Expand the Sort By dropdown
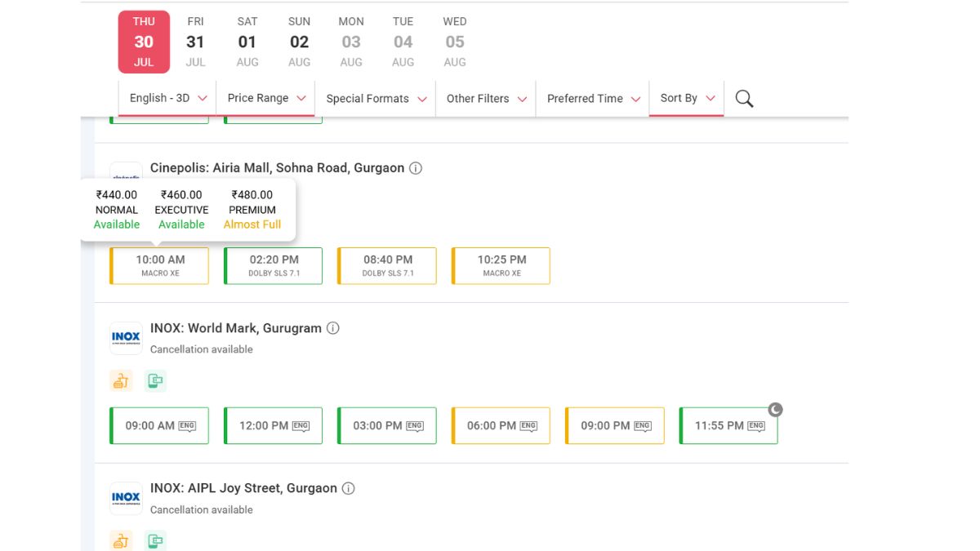Screen dimensions: 980x551 tap(687, 98)
